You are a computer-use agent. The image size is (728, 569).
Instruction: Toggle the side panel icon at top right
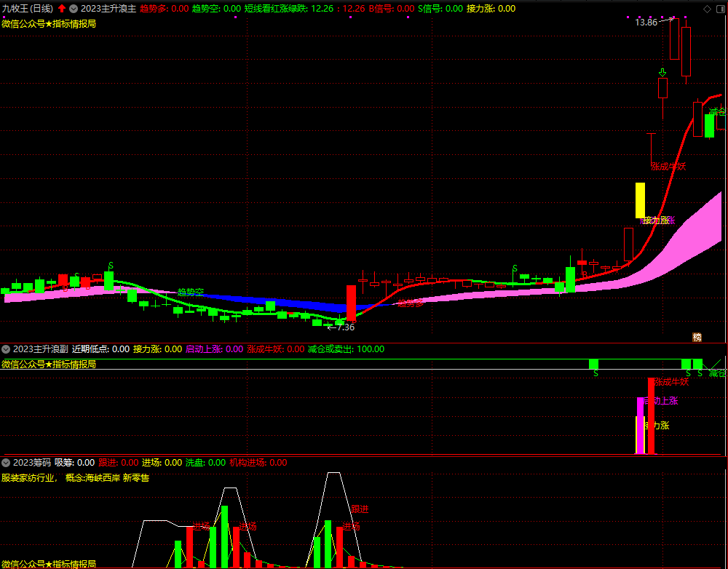click(x=720, y=9)
